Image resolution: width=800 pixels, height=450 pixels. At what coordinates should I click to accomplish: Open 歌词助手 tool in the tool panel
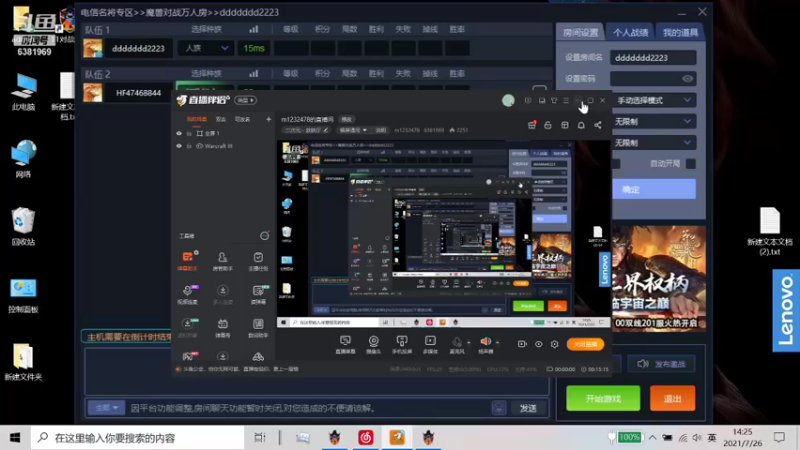click(x=258, y=328)
